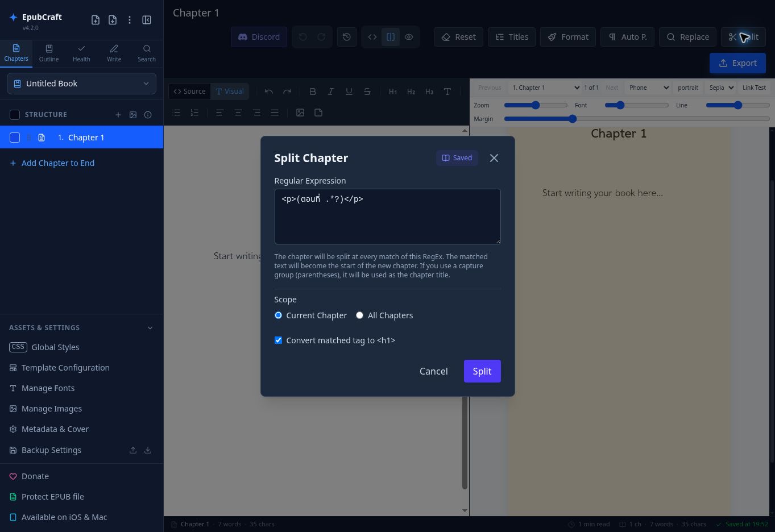This screenshot has height=532, width=775.
Task: Check the Chapter 1 row checkbox
Action: coord(15,138)
